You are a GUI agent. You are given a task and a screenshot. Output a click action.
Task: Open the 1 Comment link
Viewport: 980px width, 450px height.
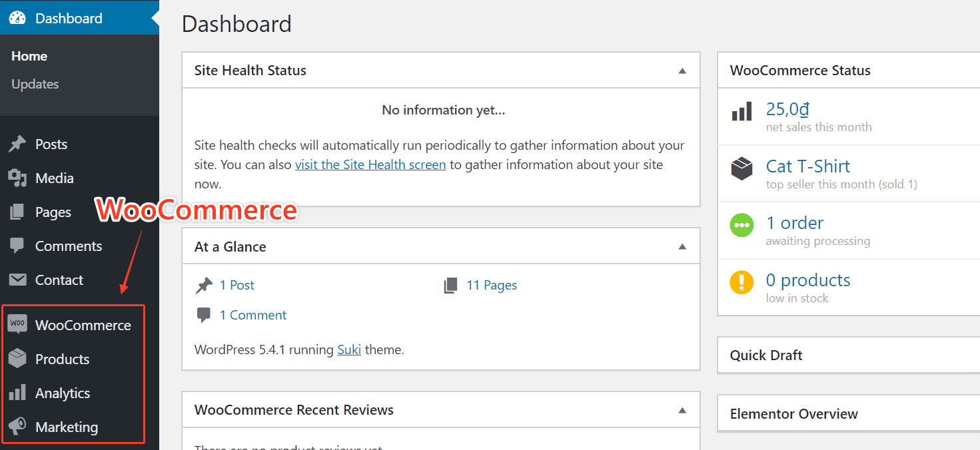pyautogui.click(x=253, y=315)
